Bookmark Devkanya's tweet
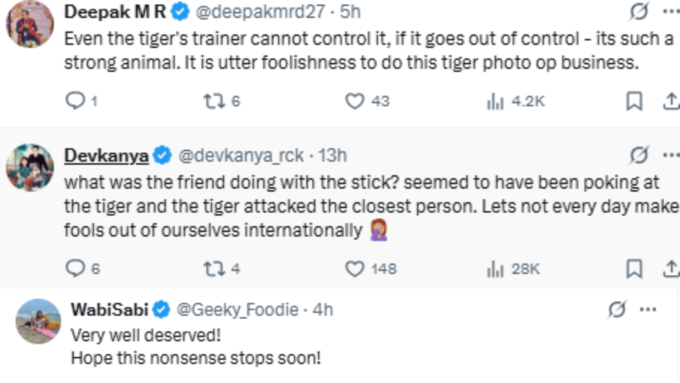680x383 pixels. point(634,269)
